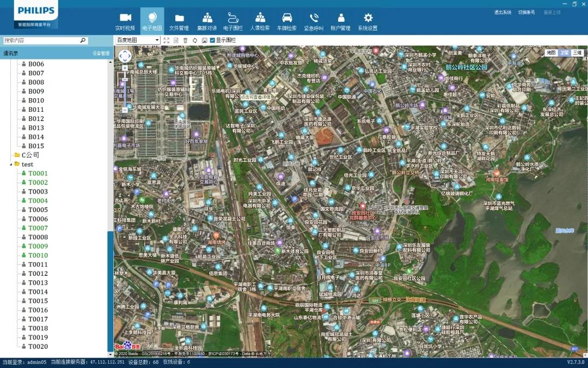Open the 实时视频 live video module
The image size is (588, 368).
tap(125, 21)
